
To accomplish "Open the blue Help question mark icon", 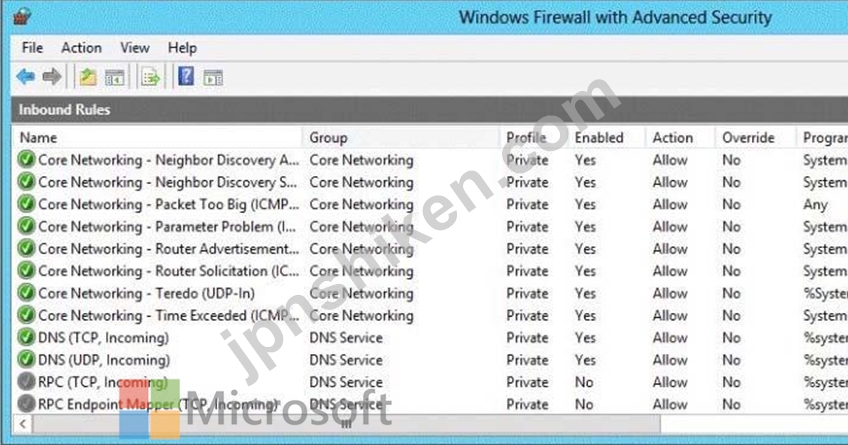I will pos(186,76).
